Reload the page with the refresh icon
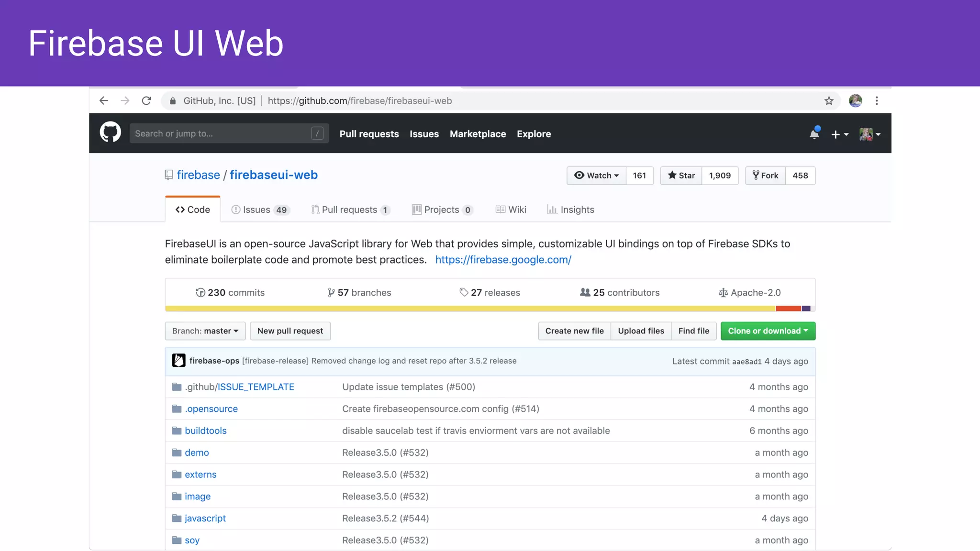Viewport: 980px width, 551px height. (146, 100)
